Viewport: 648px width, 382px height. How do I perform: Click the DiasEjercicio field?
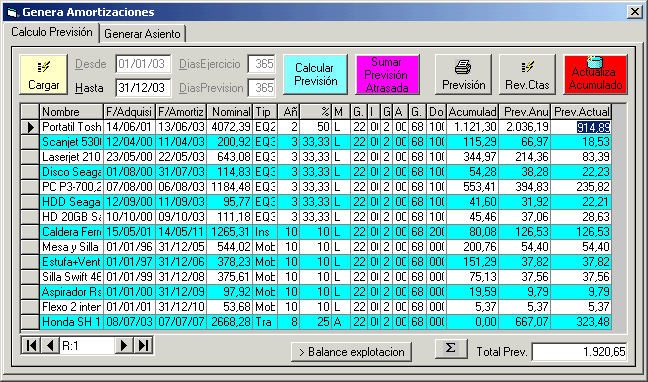262,64
